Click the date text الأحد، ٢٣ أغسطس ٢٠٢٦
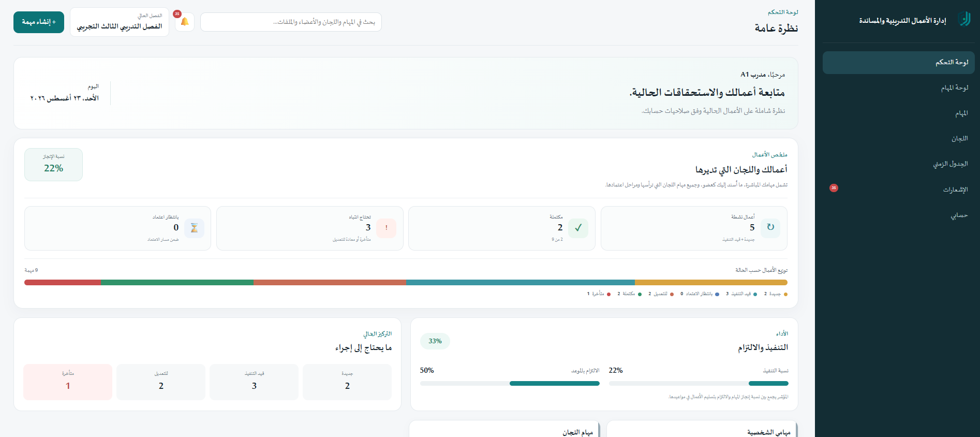The image size is (980, 437). click(x=64, y=98)
